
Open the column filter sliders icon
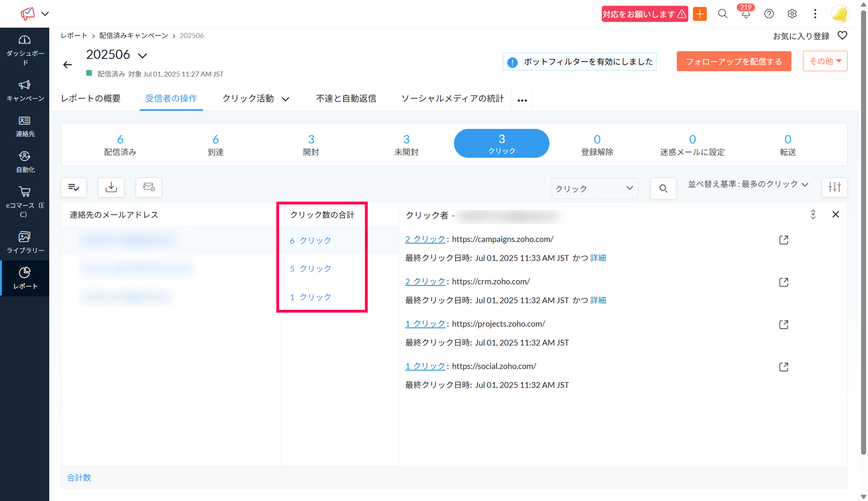[834, 187]
